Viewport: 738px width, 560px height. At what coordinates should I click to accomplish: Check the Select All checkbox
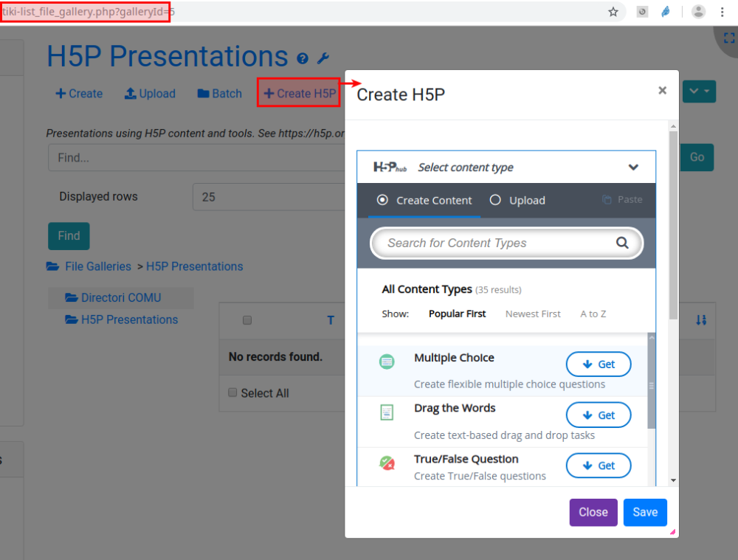click(232, 393)
